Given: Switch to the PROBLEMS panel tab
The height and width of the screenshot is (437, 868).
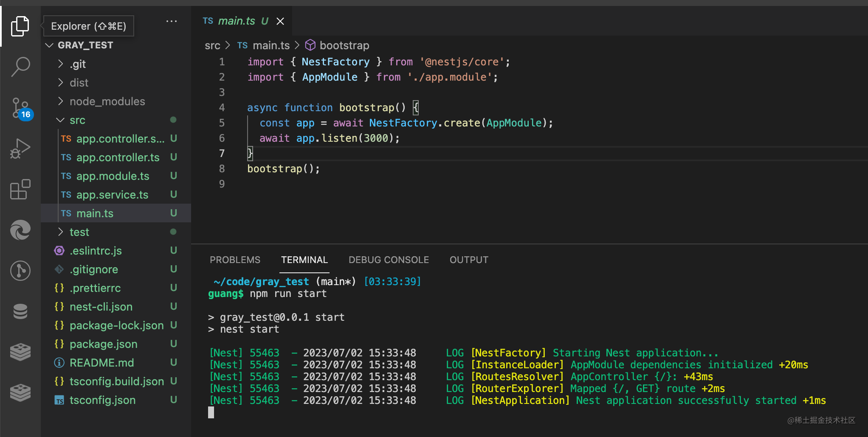Looking at the screenshot, I should pyautogui.click(x=235, y=260).
